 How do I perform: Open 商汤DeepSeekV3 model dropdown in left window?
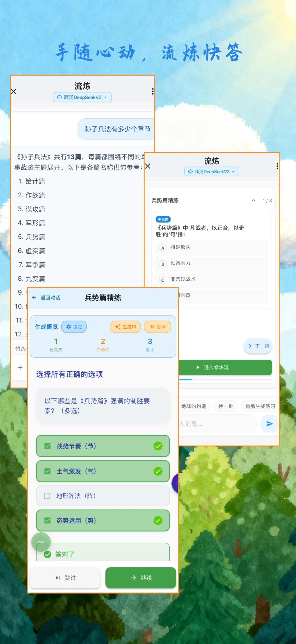point(82,97)
